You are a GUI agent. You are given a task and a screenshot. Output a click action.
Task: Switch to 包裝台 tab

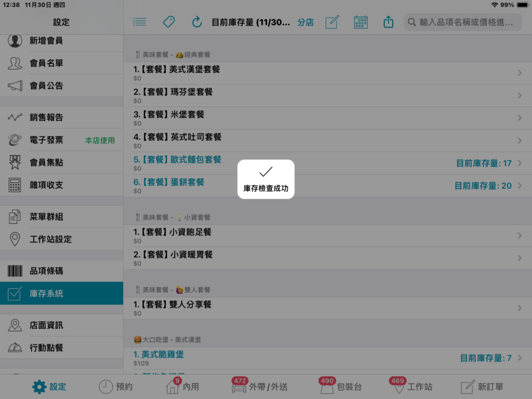[341, 386]
